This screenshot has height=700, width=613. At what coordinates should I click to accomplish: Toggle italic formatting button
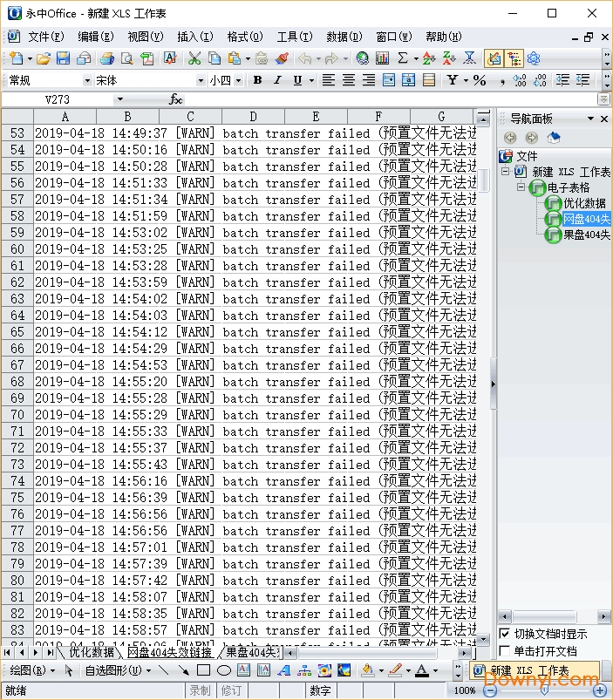[x=277, y=80]
